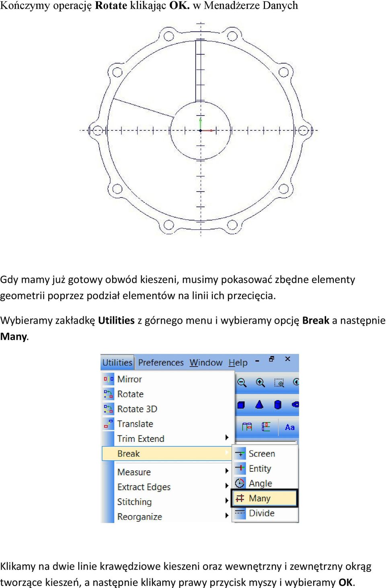Click the 'Extract Edges' label
Viewport: 386px width, 588px height.
(x=144, y=487)
